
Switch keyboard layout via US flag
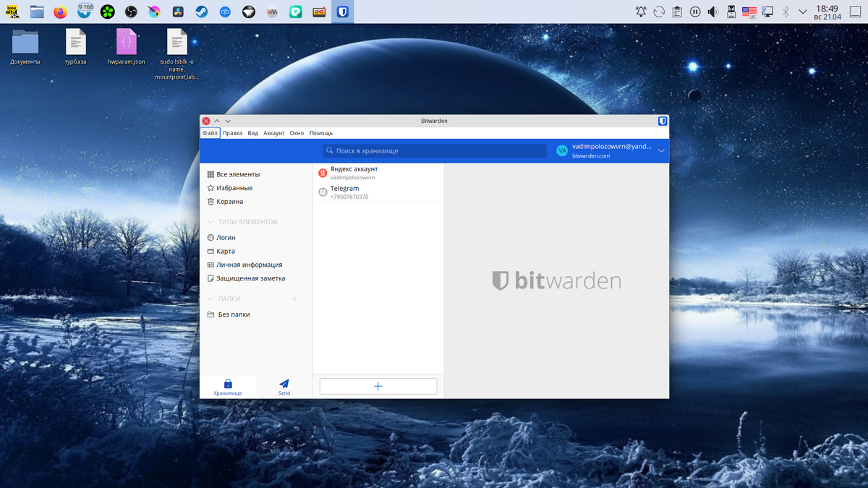pos(749,12)
